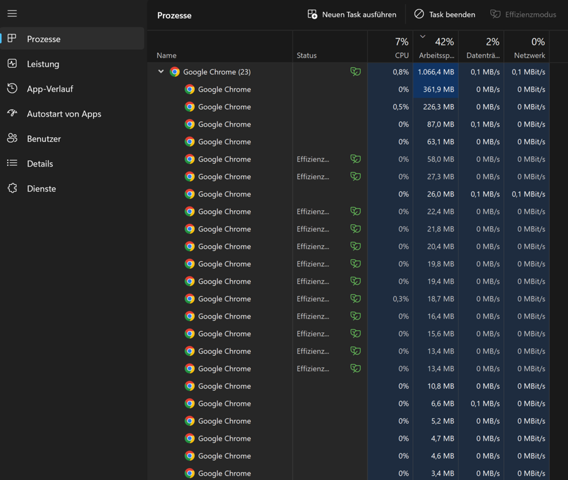Click the Dienste puzzle icon
The image size is (568, 480).
[x=12, y=188]
